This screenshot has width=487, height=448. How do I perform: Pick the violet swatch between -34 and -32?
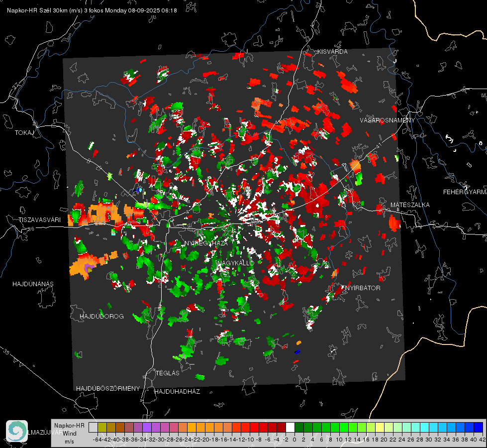click(x=147, y=427)
